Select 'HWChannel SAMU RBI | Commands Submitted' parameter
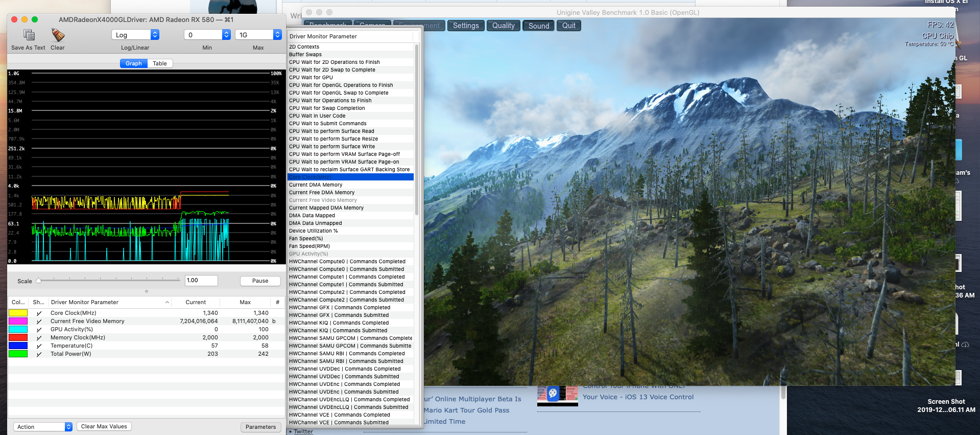This screenshot has height=435, width=980. pos(350,361)
